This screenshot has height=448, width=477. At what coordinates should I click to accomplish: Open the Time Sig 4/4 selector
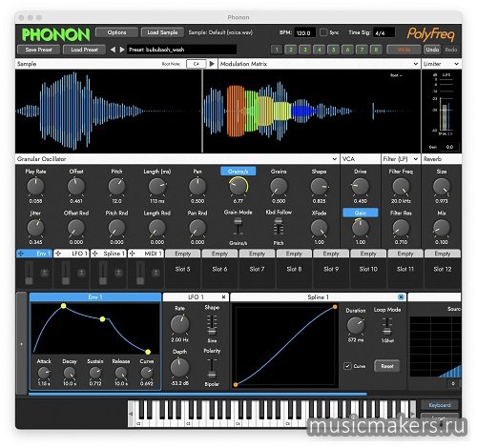[384, 32]
